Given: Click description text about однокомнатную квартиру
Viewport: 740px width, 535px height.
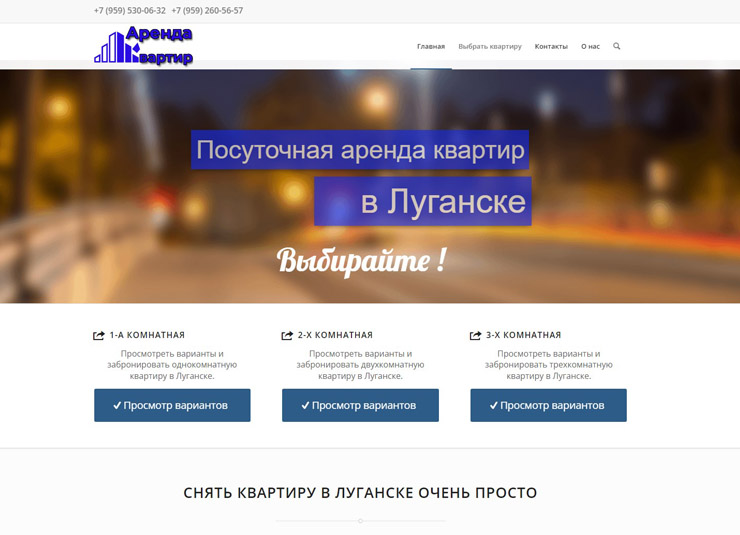Looking at the screenshot, I should pos(172,365).
